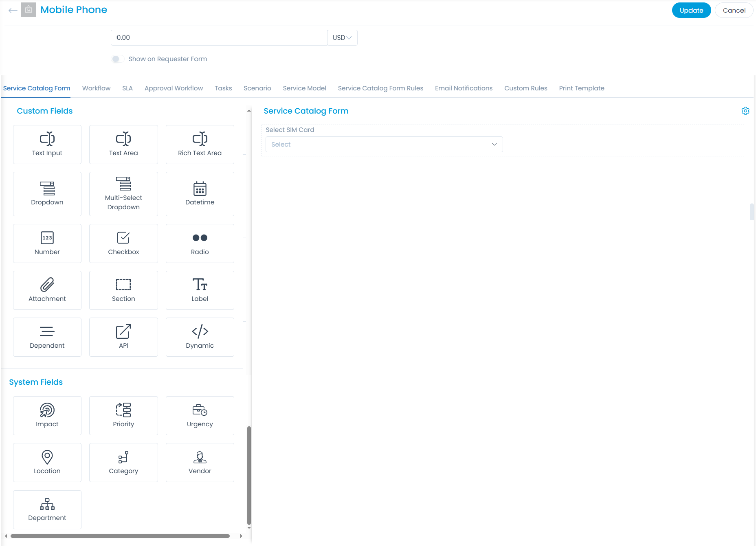Select the Radio field type
Image resolution: width=756 pixels, height=546 pixels.
(x=200, y=243)
